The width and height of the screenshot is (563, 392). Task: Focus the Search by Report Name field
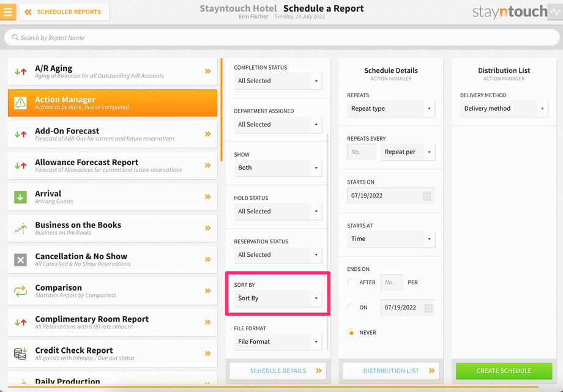point(281,37)
